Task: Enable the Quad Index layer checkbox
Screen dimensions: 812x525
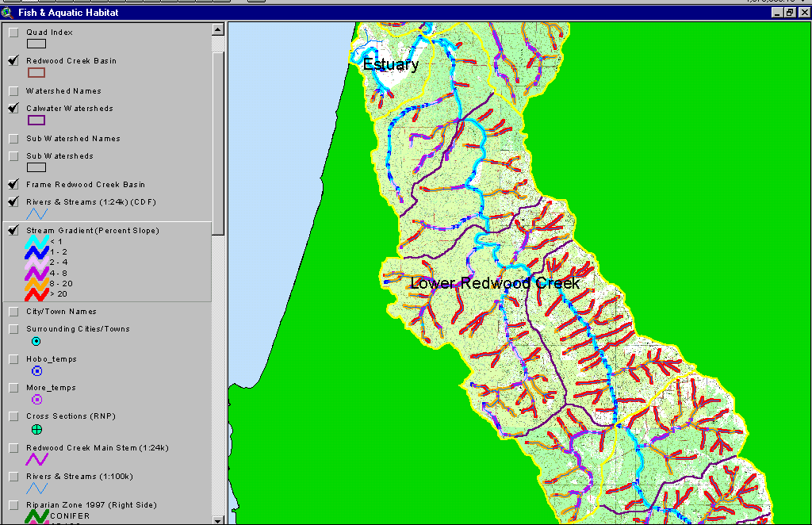Action: pos(14,33)
